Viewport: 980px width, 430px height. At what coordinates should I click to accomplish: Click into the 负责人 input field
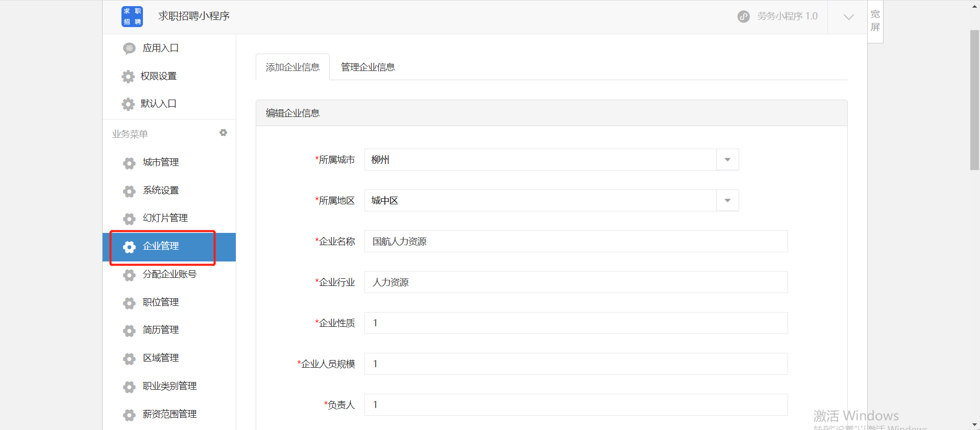pos(576,405)
